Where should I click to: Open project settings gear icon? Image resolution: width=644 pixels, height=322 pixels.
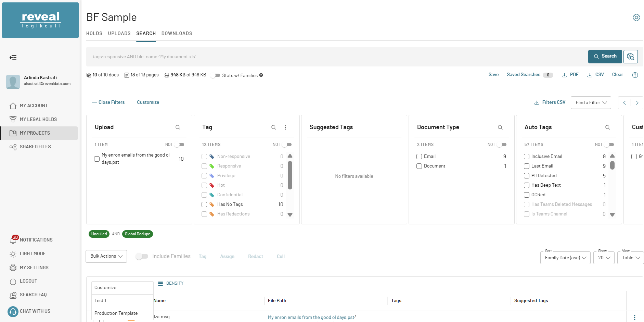tap(636, 17)
